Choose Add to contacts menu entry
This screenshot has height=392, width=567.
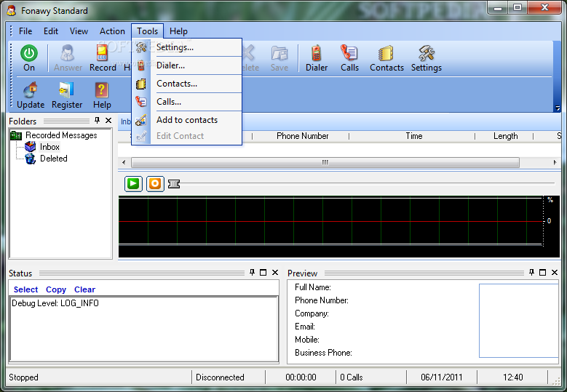[187, 120]
